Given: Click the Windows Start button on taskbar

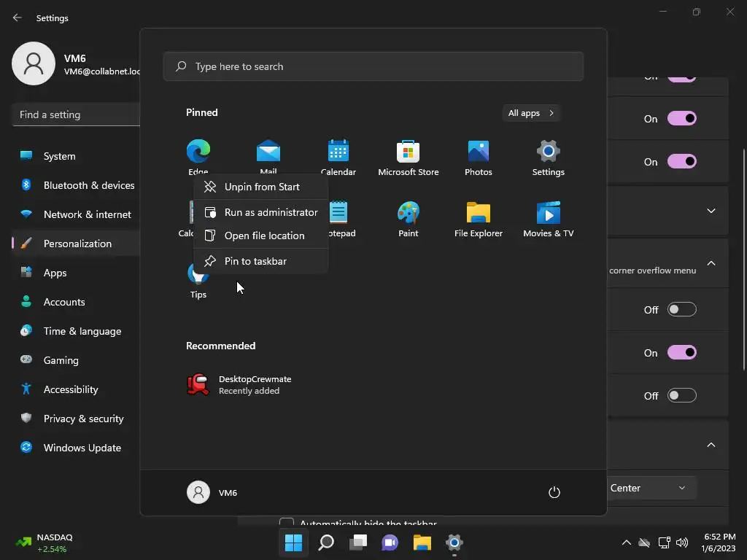Looking at the screenshot, I should (293, 542).
